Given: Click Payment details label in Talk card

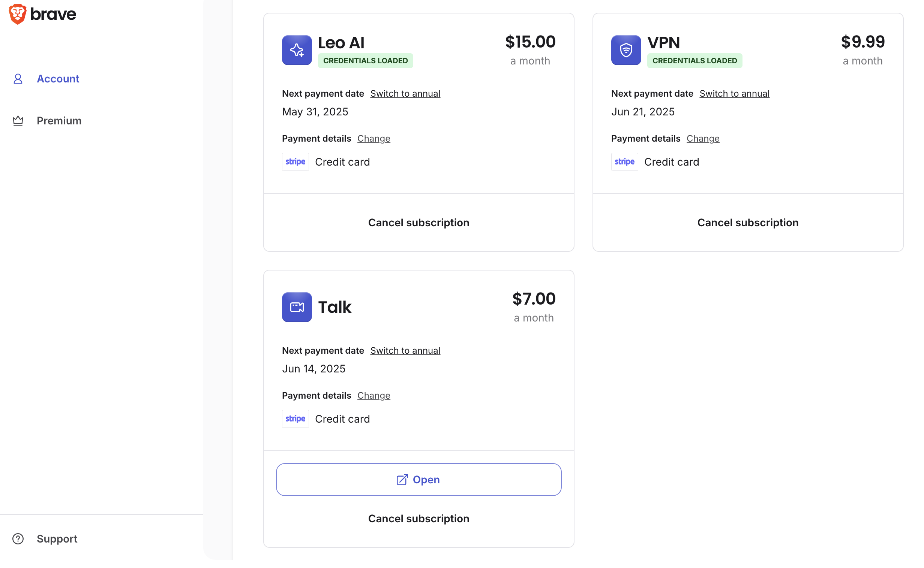Looking at the screenshot, I should [316, 396].
